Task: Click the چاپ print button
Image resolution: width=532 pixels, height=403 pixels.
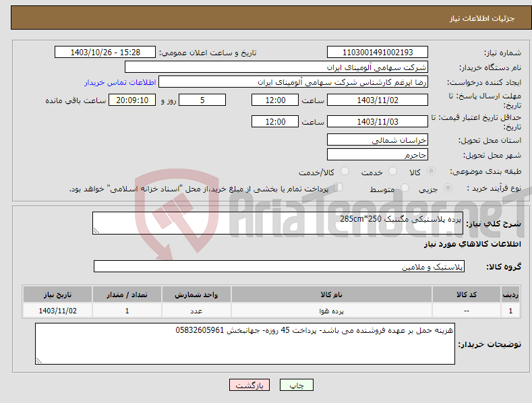Action: pyautogui.click(x=297, y=385)
